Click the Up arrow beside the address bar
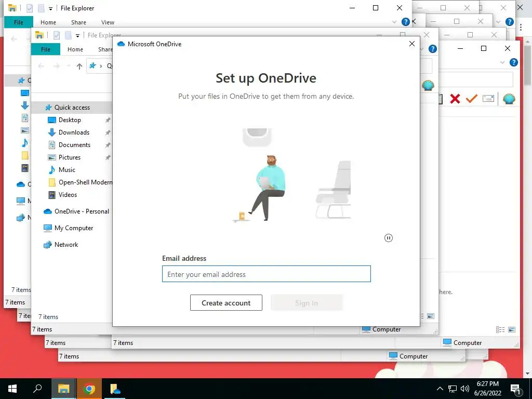The width and height of the screenshot is (532, 399). [x=79, y=66]
